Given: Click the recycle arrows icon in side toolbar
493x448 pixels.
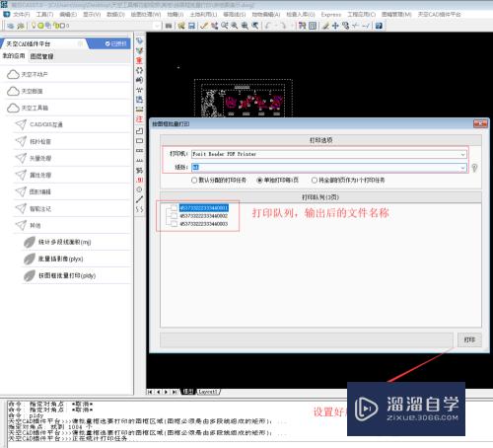Looking at the screenshot, I should (139, 70).
